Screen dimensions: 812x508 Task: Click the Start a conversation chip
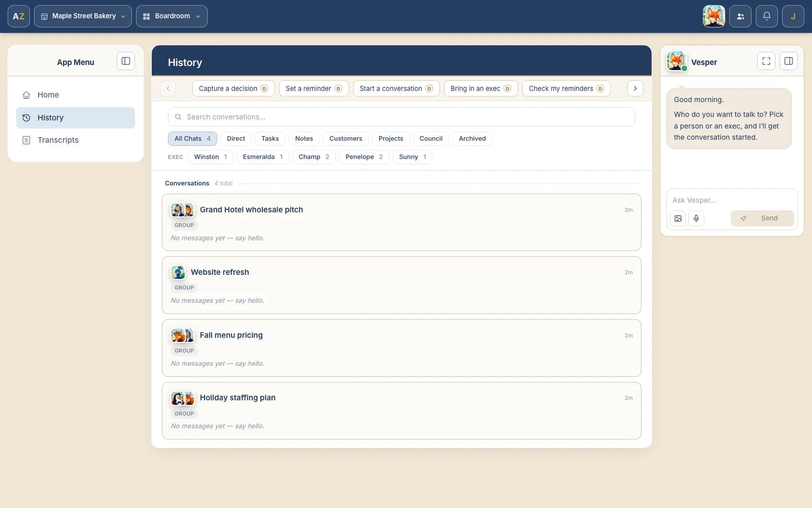click(396, 88)
